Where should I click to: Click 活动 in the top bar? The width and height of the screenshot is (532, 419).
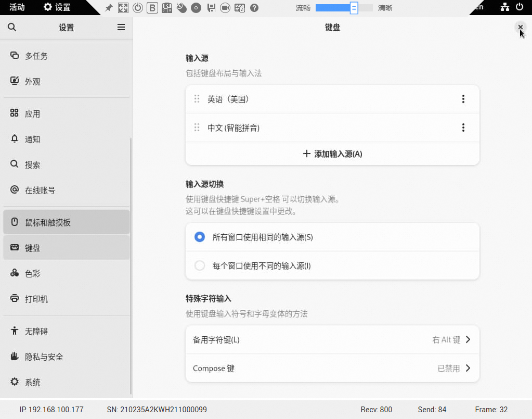[x=17, y=7]
